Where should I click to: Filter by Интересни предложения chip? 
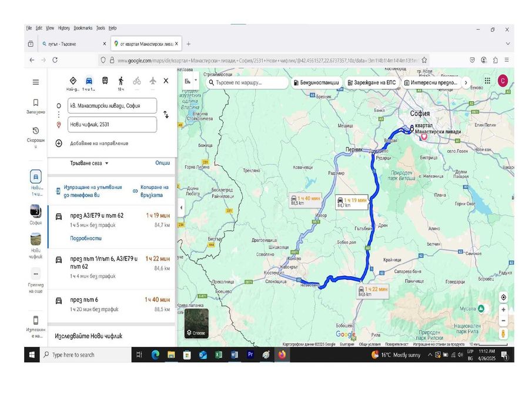pos(431,82)
